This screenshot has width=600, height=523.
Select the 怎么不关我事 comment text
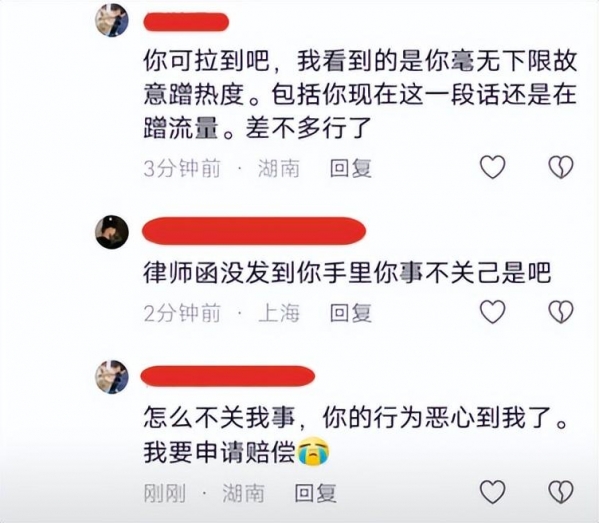(x=355, y=435)
